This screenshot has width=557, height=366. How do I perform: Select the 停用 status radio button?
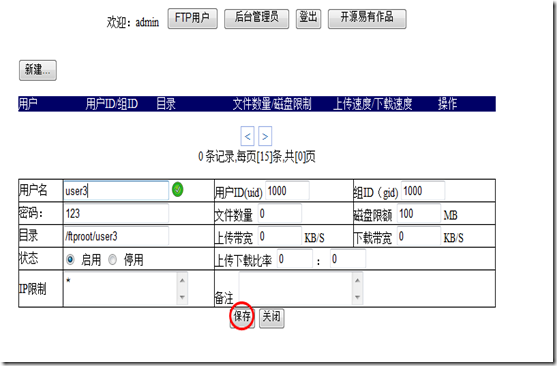[112, 260]
